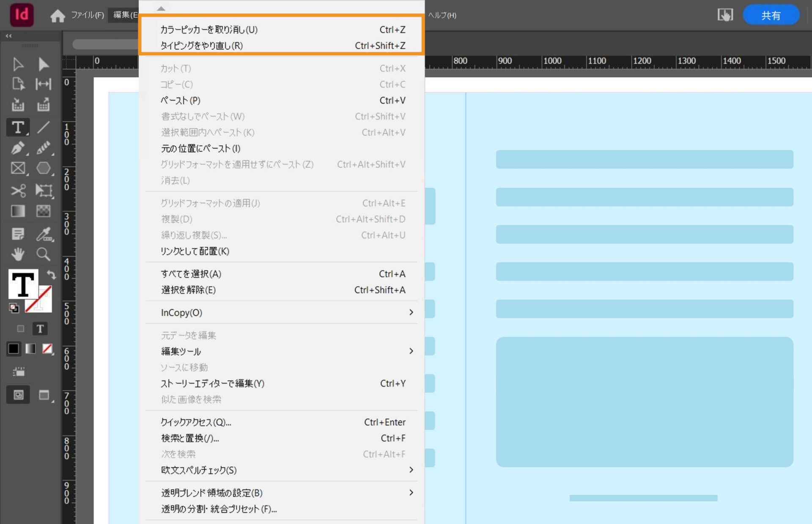The width and height of the screenshot is (812, 524).
Task: Click the black fill color swatch
Action: 13,349
